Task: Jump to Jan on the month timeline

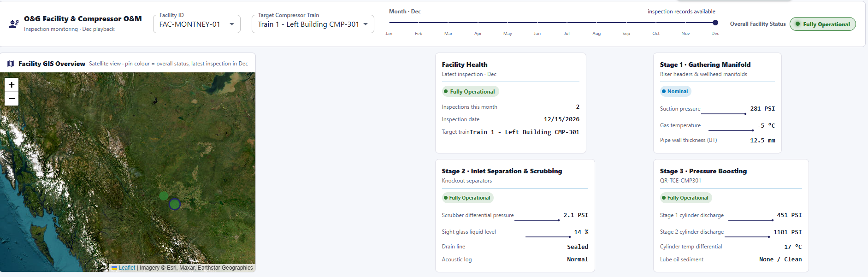Action: (x=389, y=34)
